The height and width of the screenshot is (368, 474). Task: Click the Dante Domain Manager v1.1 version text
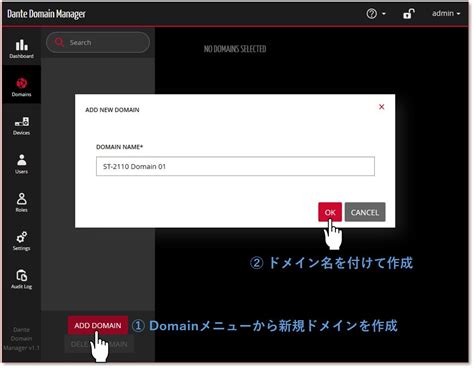[x=22, y=339]
